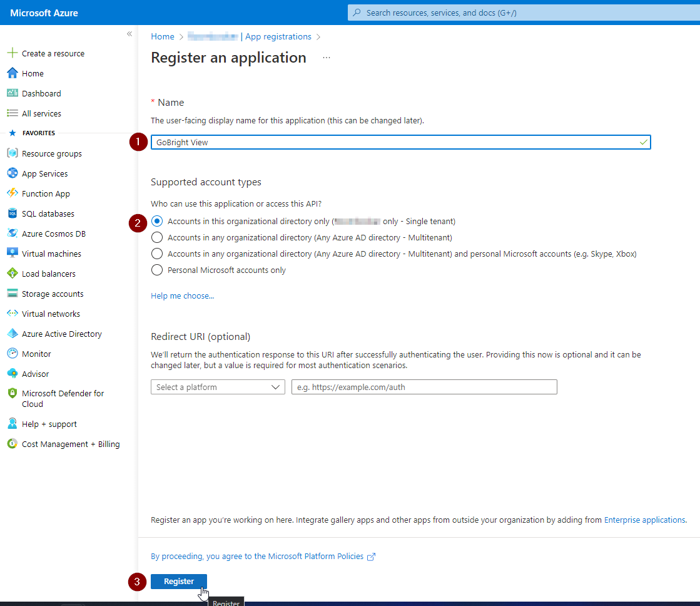The width and height of the screenshot is (700, 606).
Task: Open SQL databases menu entry
Action: pyautogui.click(x=48, y=213)
